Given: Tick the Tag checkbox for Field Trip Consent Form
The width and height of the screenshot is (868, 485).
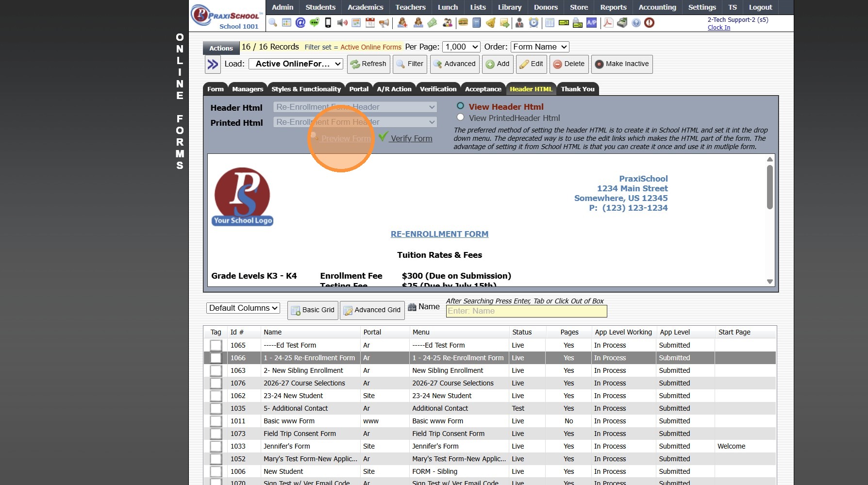Looking at the screenshot, I should point(216,434).
